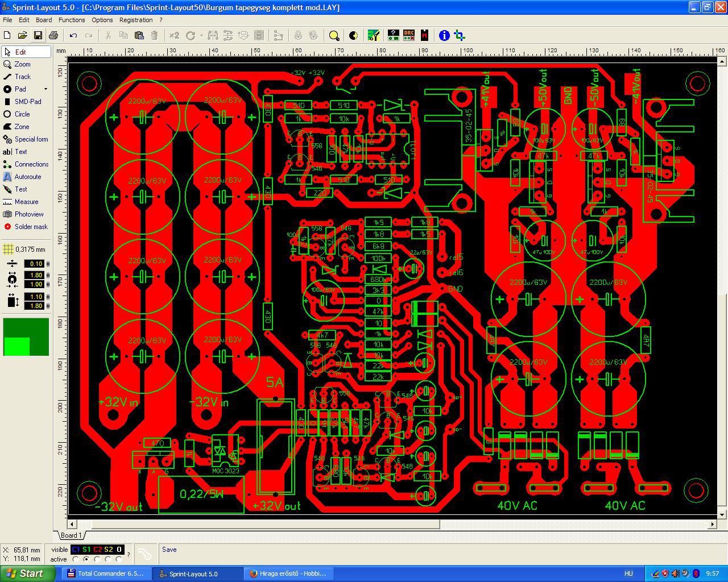This screenshot has height=582, width=728.
Task: Switch to the Board 1 tab
Action: [71, 535]
